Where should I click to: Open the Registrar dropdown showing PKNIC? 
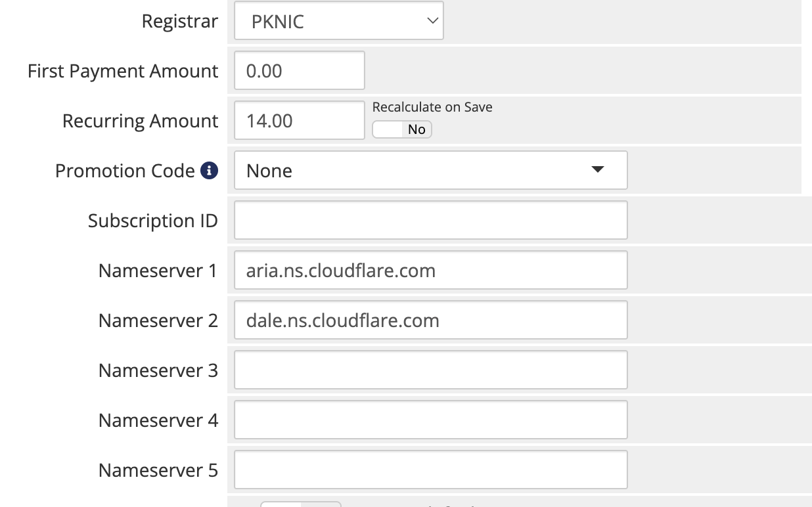[x=338, y=21]
